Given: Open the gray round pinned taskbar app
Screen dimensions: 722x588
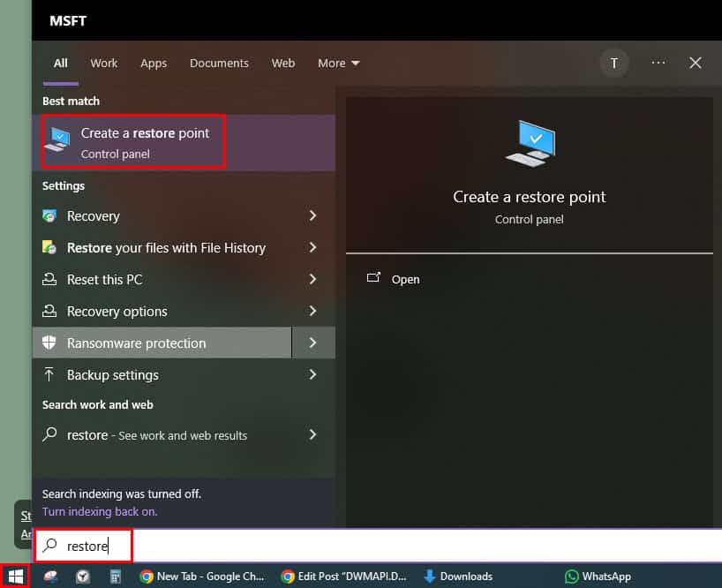Looking at the screenshot, I should (x=83, y=577).
